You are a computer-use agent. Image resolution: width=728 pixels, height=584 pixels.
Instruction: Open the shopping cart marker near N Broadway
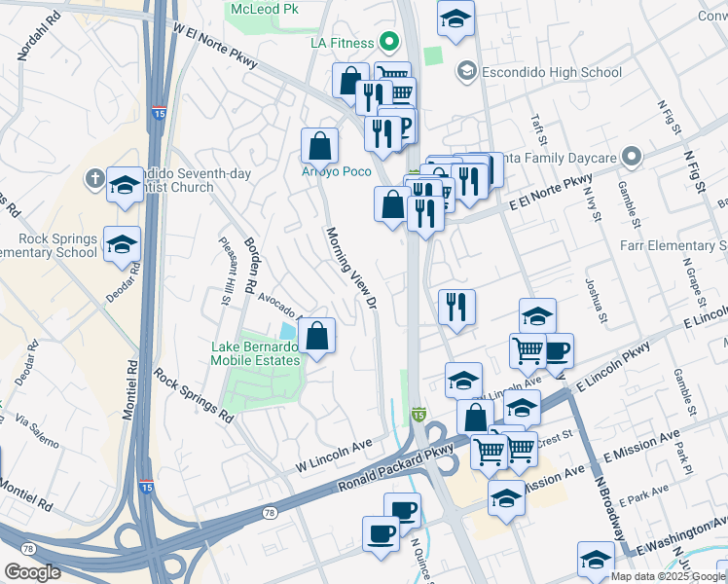tap(528, 351)
